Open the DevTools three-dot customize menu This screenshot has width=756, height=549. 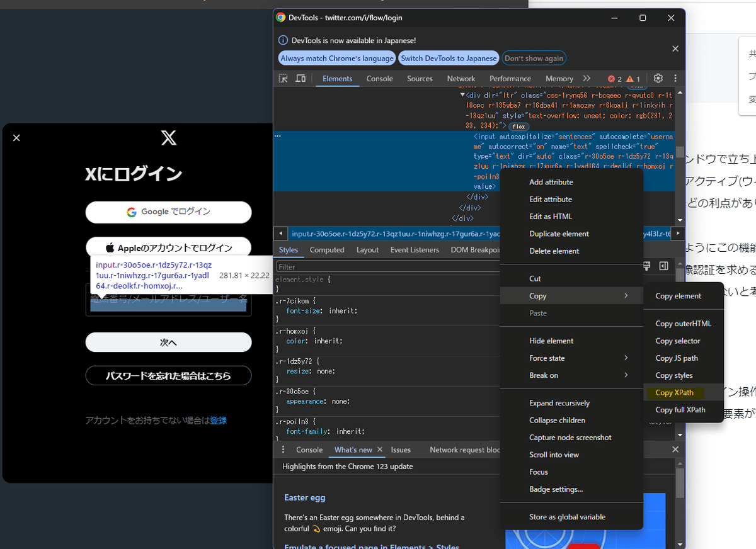675,79
